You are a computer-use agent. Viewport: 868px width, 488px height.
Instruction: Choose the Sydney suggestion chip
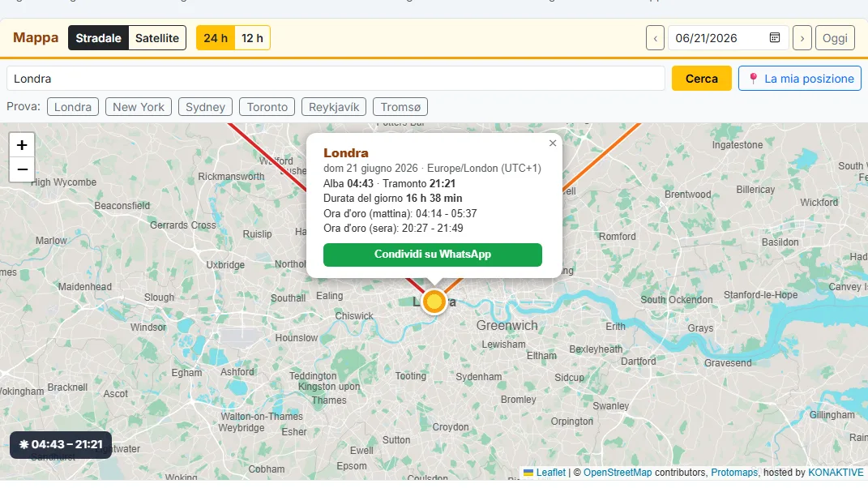pyautogui.click(x=205, y=107)
